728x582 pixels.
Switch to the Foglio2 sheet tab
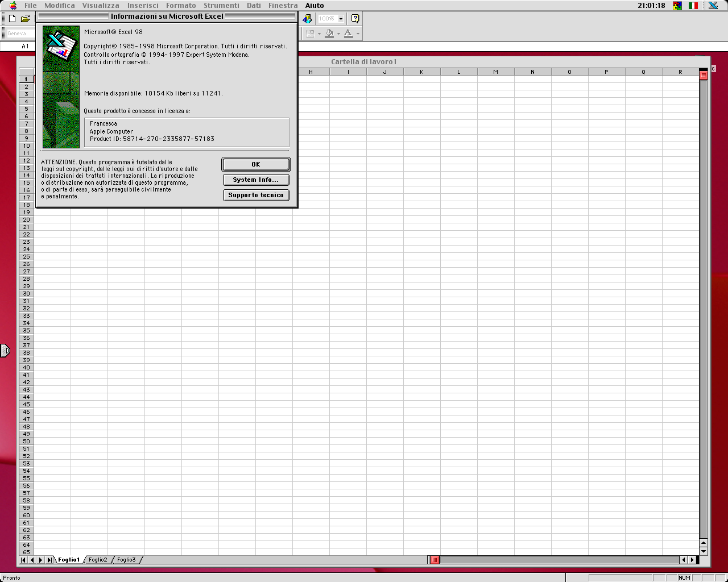[98, 560]
